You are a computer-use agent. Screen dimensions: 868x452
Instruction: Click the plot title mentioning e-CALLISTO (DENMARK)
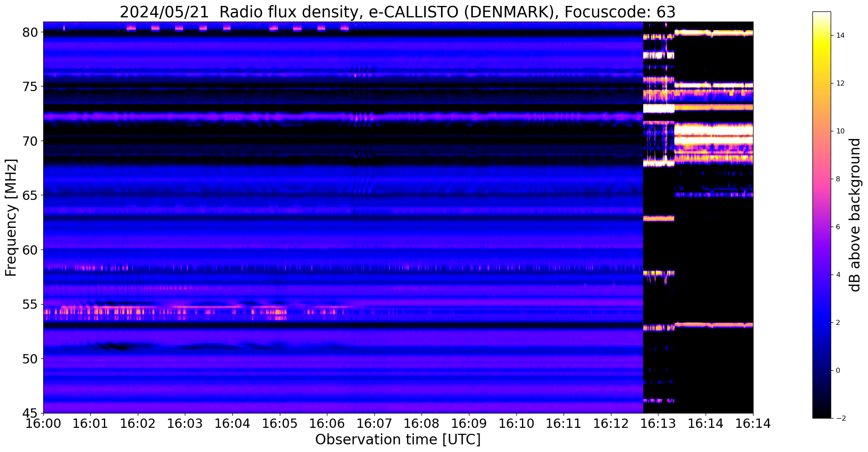click(398, 12)
